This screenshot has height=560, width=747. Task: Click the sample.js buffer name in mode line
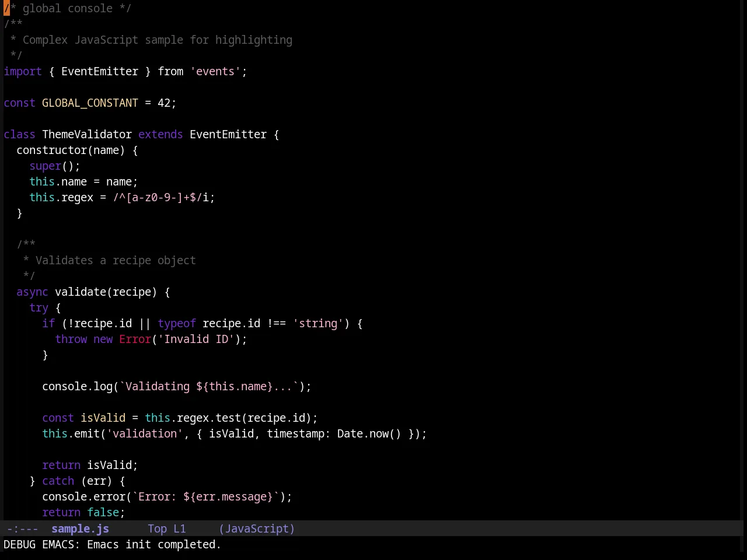click(x=80, y=528)
